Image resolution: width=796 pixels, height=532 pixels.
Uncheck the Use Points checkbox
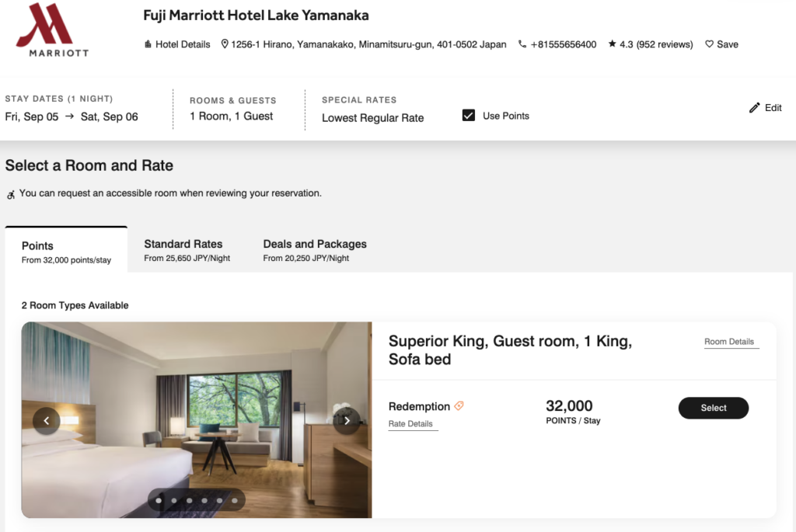(x=469, y=116)
